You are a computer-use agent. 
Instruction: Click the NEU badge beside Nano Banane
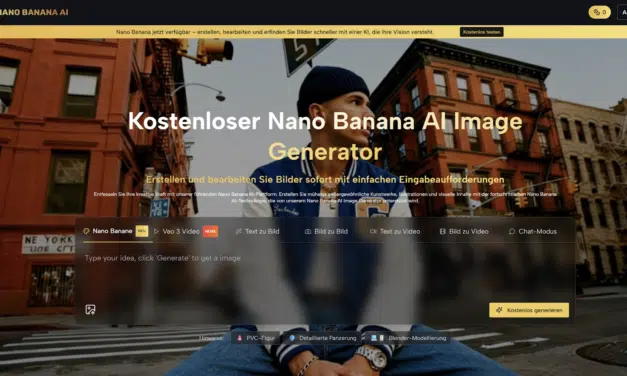pos(142,231)
